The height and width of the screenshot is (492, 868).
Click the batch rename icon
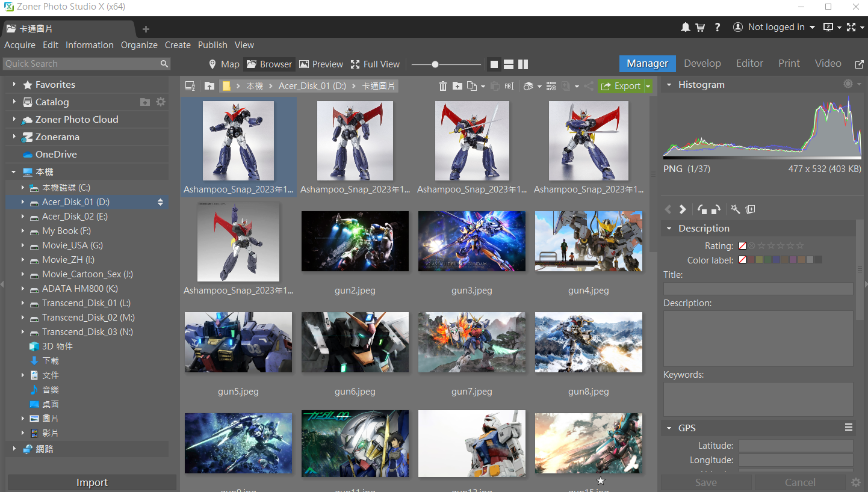coord(509,86)
